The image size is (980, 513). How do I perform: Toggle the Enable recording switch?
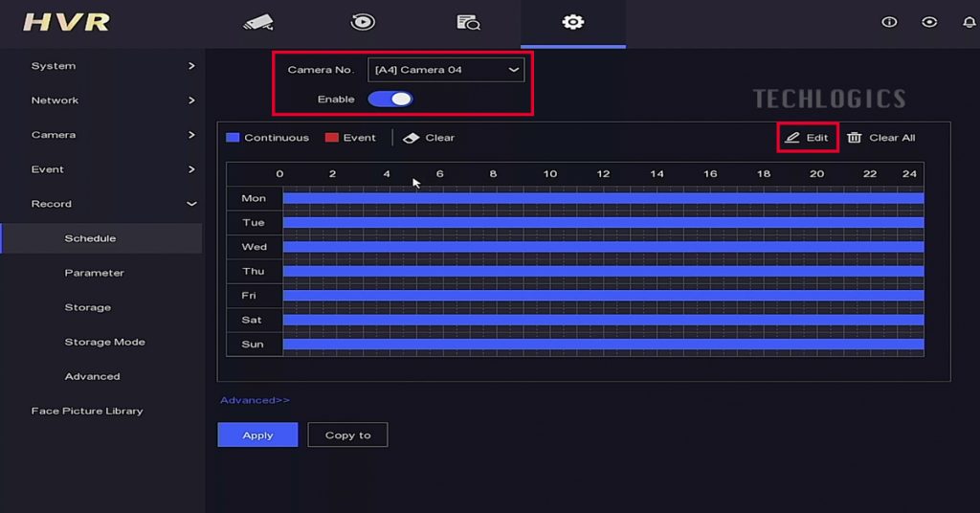coord(390,100)
